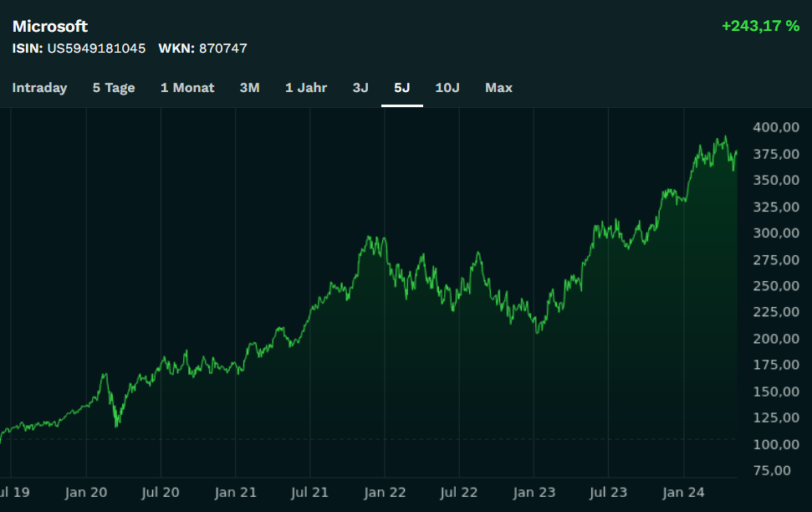812x512 pixels.
Task: Click the Jul 23 date label
Action: pyautogui.click(x=608, y=493)
